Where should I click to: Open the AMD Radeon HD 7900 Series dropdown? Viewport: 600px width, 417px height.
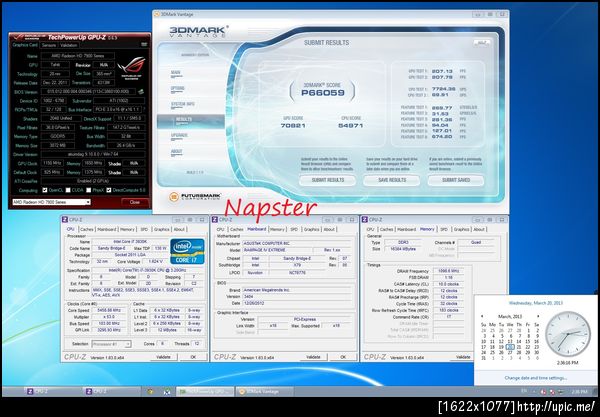[x=51, y=202]
